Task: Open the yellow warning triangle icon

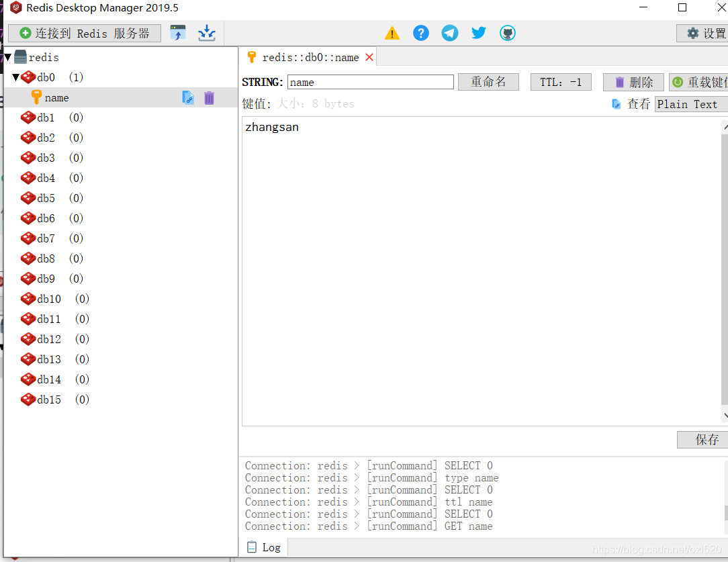Action: click(392, 33)
